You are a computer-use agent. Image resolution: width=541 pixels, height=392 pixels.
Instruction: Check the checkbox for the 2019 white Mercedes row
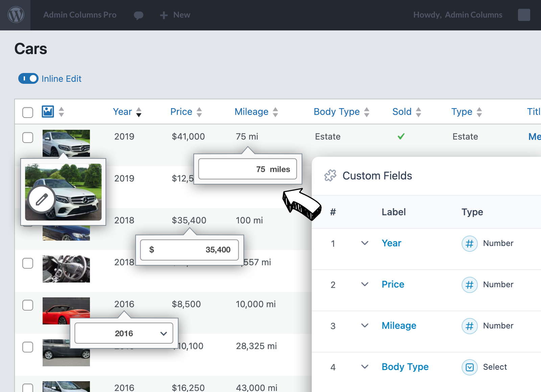pyautogui.click(x=28, y=138)
